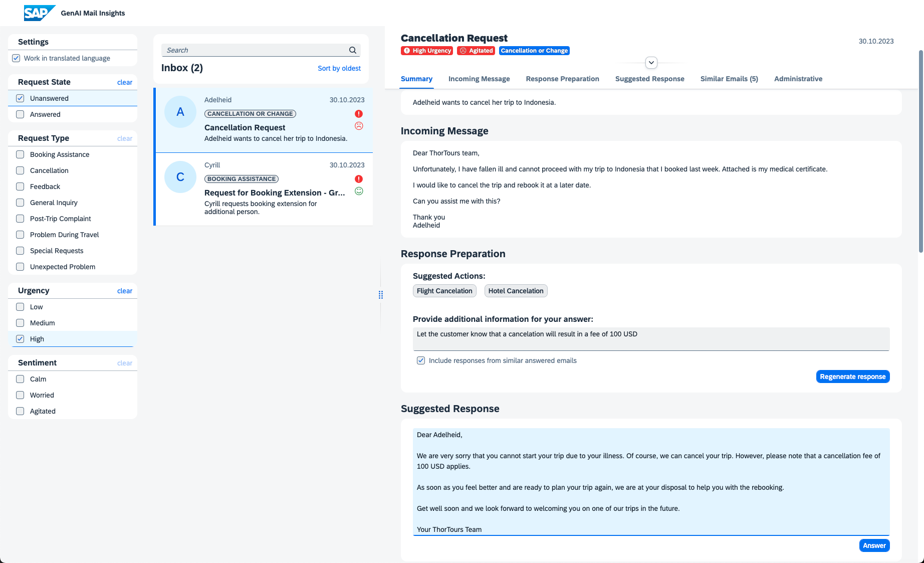Toggle Work in translated language checkbox
The width and height of the screenshot is (924, 563).
(16, 58)
